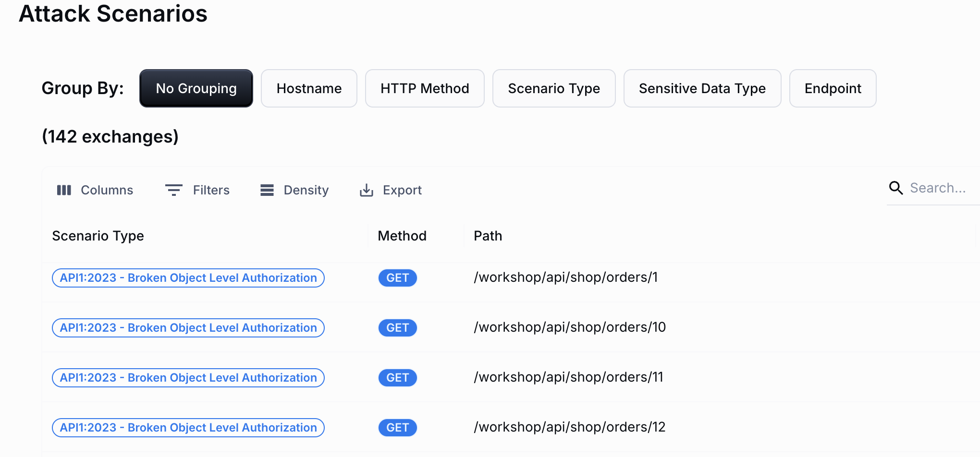Open the Density options icon
Viewport: 980px width, 457px height.
click(267, 190)
